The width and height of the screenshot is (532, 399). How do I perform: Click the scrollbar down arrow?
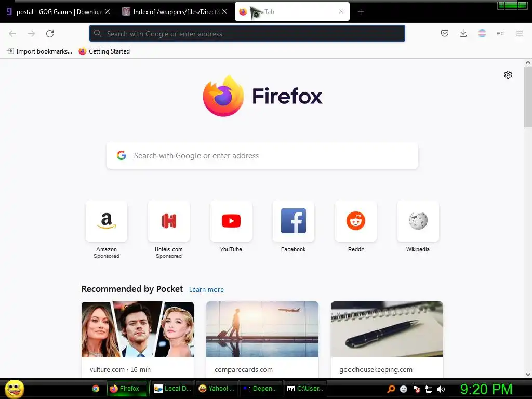(x=528, y=375)
